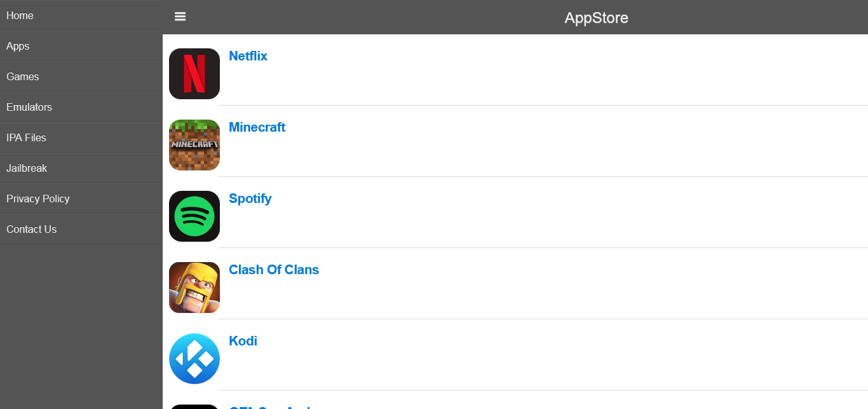
Task: Tap the Minecraft app icon
Action: 194,145
